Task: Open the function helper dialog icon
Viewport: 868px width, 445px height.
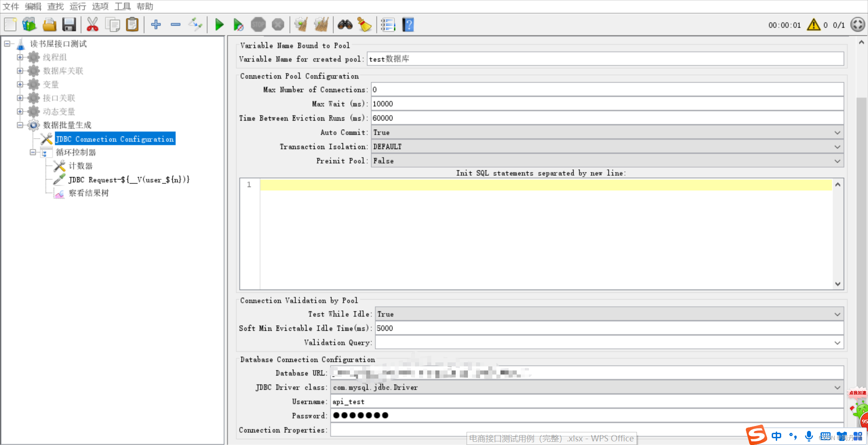Action: [x=388, y=24]
